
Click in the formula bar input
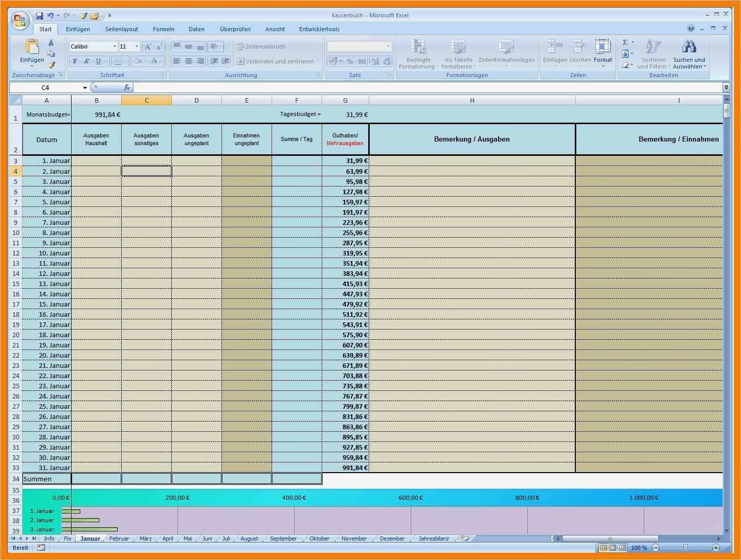point(428,88)
